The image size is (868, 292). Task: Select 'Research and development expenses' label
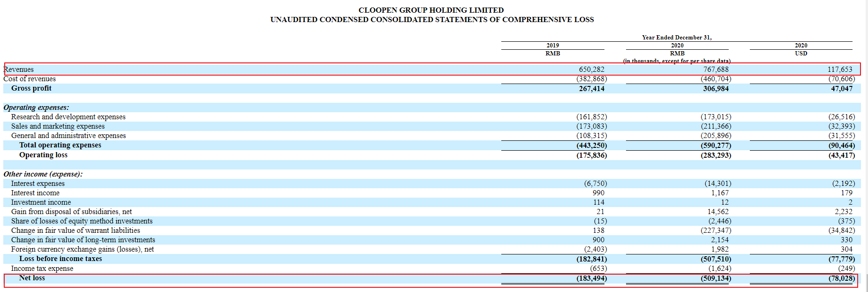pyautogui.click(x=68, y=117)
